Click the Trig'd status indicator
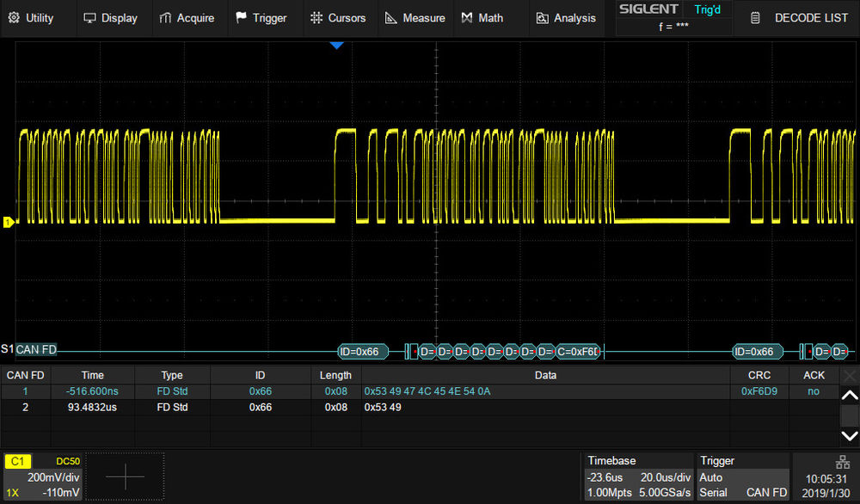860x504 pixels. point(709,10)
